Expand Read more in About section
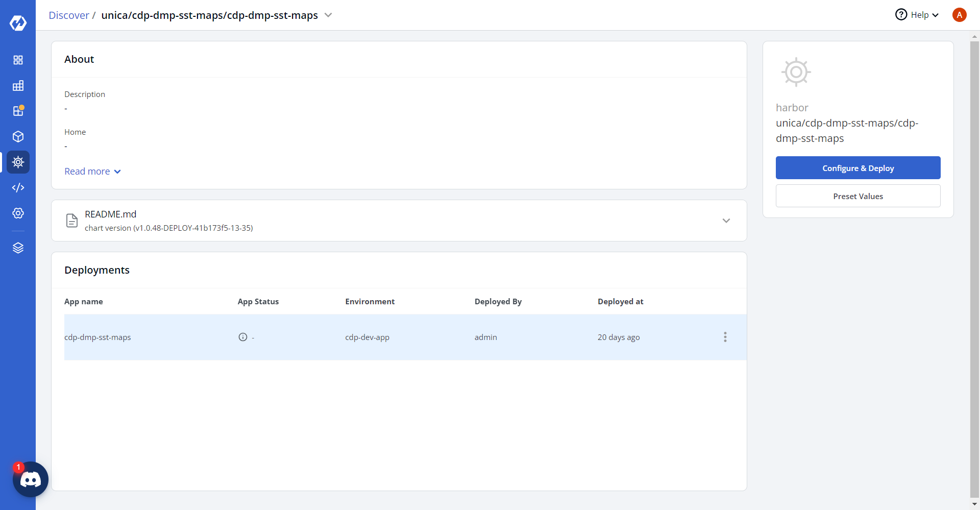This screenshot has width=980, height=510. 92,172
